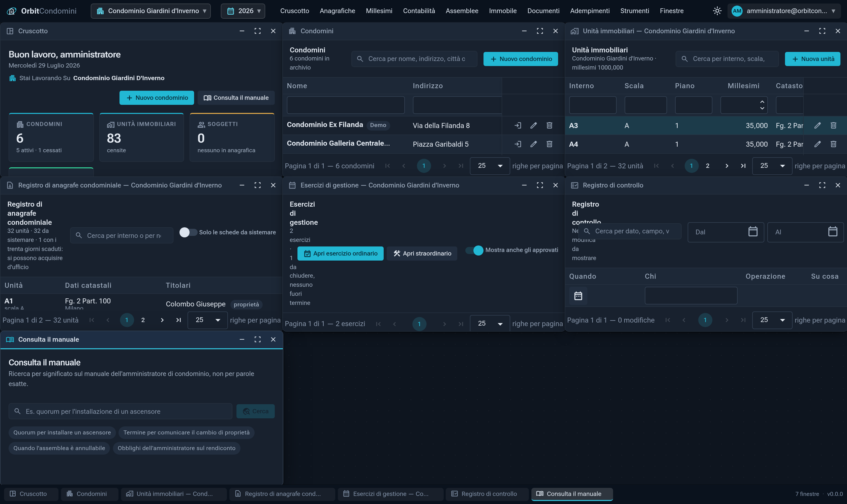Open rows-per-page dropdown in Registro di controllo
The image size is (847, 504).
pos(772,320)
